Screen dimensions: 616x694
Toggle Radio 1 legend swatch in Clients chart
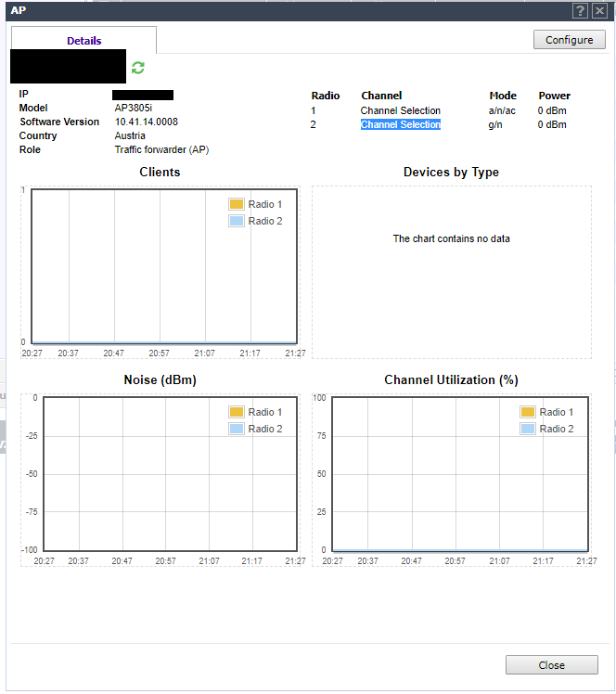pyautogui.click(x=236, y=204)
